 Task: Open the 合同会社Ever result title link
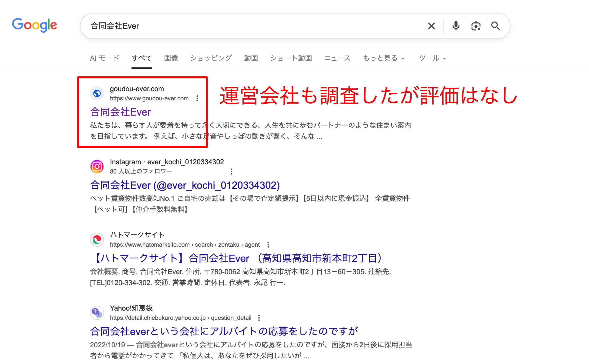pyautogui.click(x=120, y=112)
